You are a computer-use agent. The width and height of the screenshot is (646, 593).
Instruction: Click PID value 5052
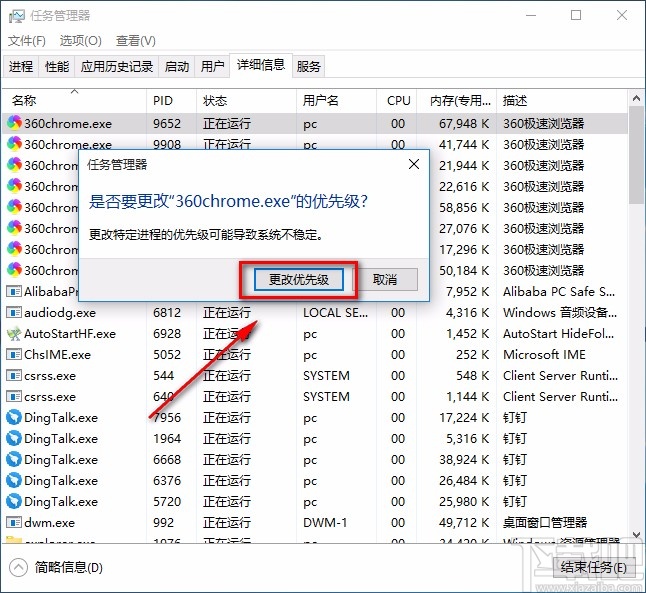coord(167,354)
